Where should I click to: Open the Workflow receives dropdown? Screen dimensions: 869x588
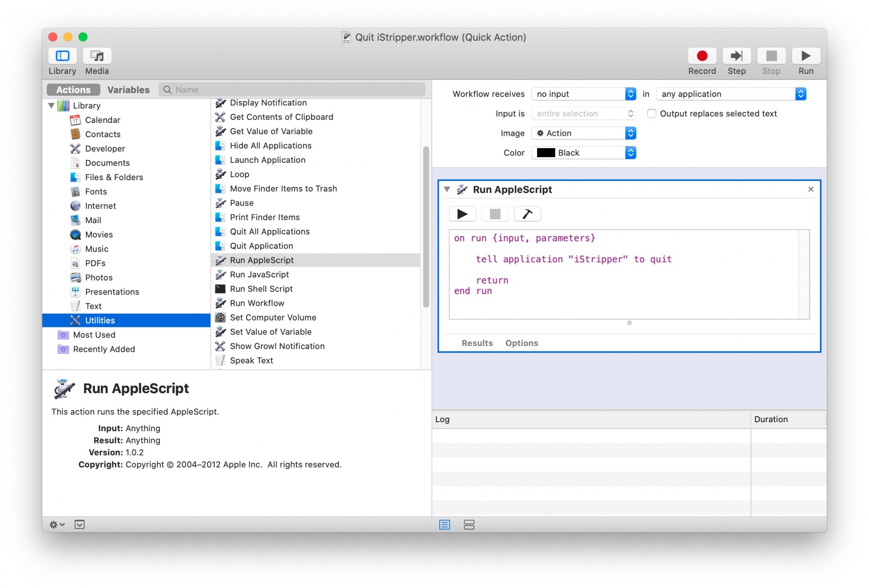tap(584, 94)
